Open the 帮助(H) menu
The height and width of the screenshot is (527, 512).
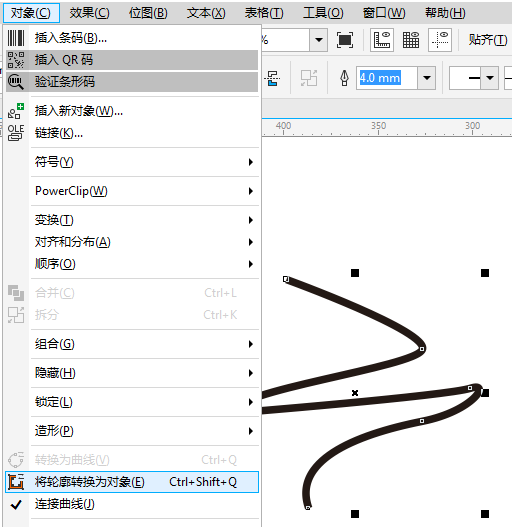(445, 13)
